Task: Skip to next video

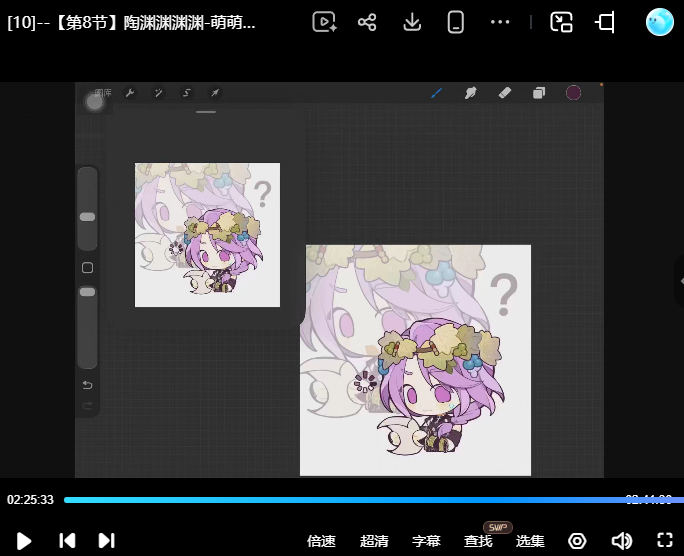Action: [106, 541]
